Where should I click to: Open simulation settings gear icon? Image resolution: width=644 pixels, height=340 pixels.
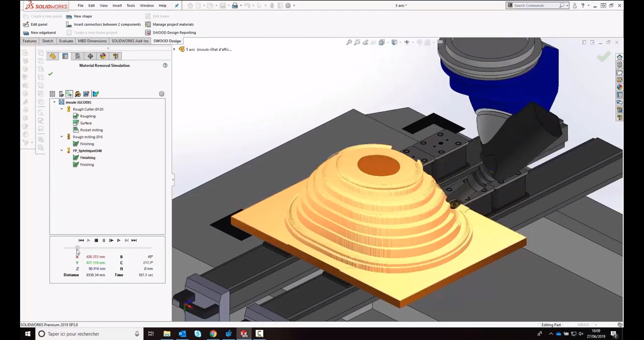pos(162,94)
